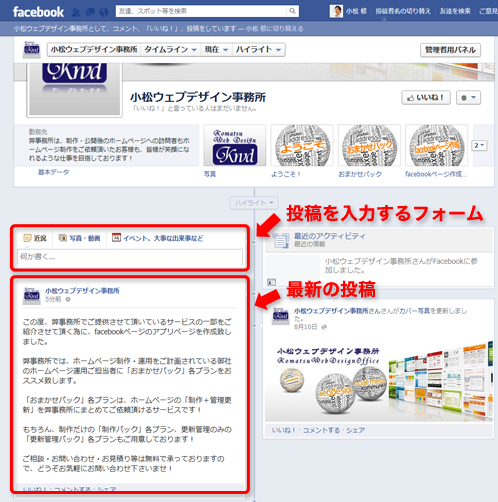Image resolution: width=498 pixels, height=502 pixels.
Task: Click the 写真・動画 photo icon
Action: 62,238
